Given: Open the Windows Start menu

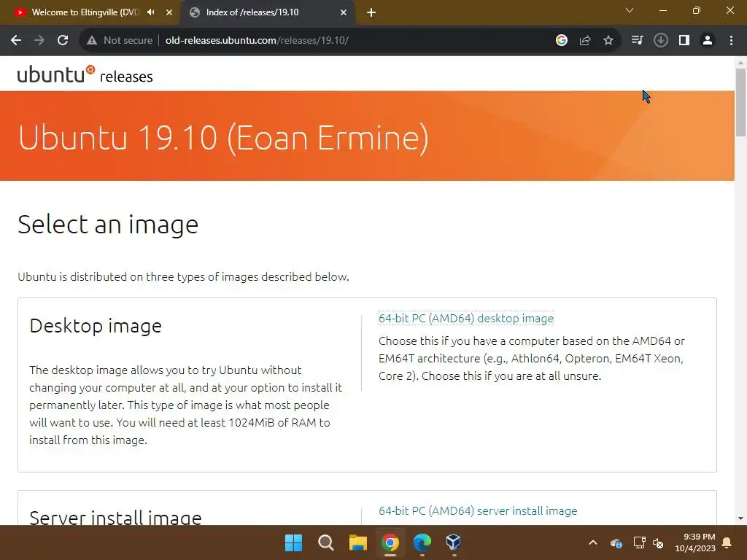Looking at the screenshot, I should point(293,542).
